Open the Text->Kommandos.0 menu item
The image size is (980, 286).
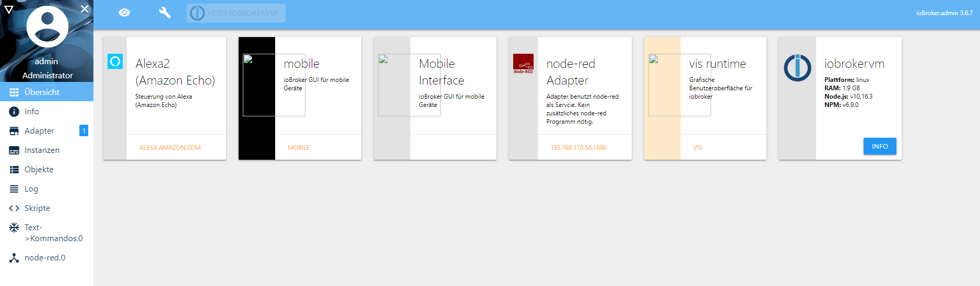click(46, 233)
